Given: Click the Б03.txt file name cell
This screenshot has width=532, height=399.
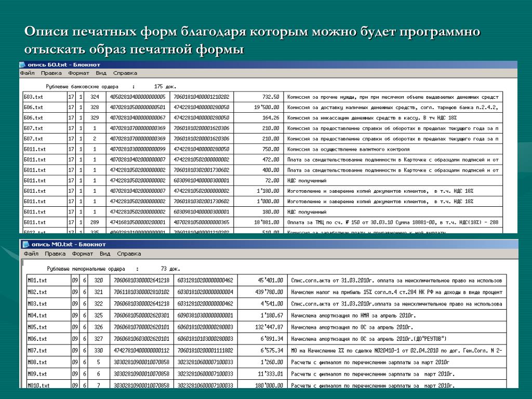Looking at the screenshot, I should [x=45, y=97].
